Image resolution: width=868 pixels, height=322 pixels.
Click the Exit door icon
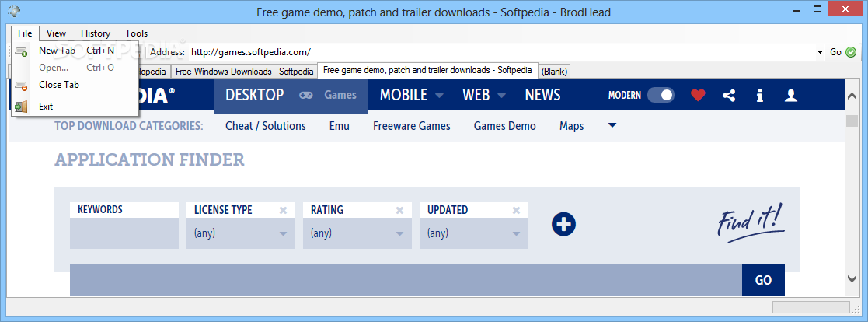tap(22, 107)
